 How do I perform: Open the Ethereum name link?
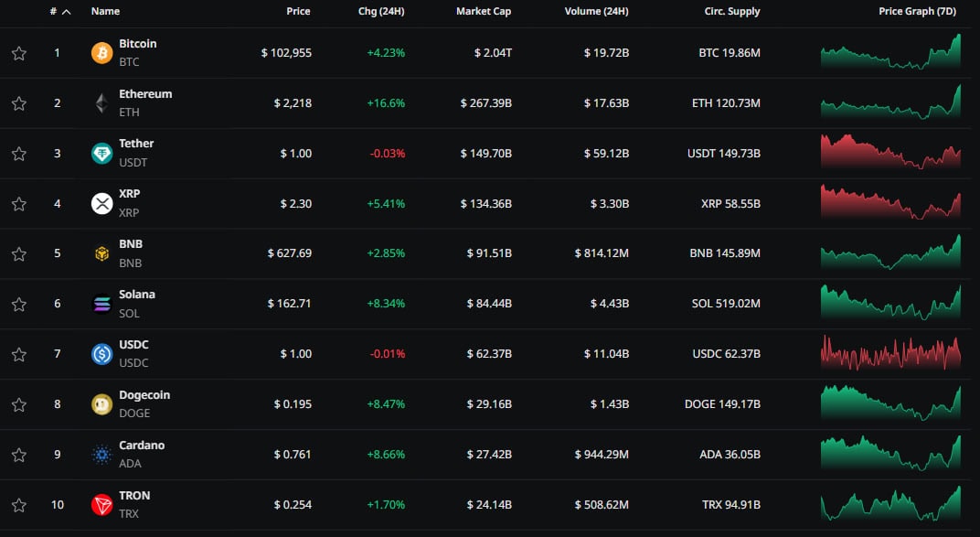click(x=144, y=94)
